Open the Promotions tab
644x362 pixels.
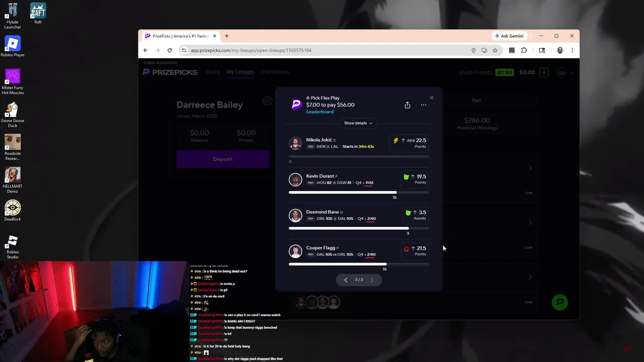point(275,72)
